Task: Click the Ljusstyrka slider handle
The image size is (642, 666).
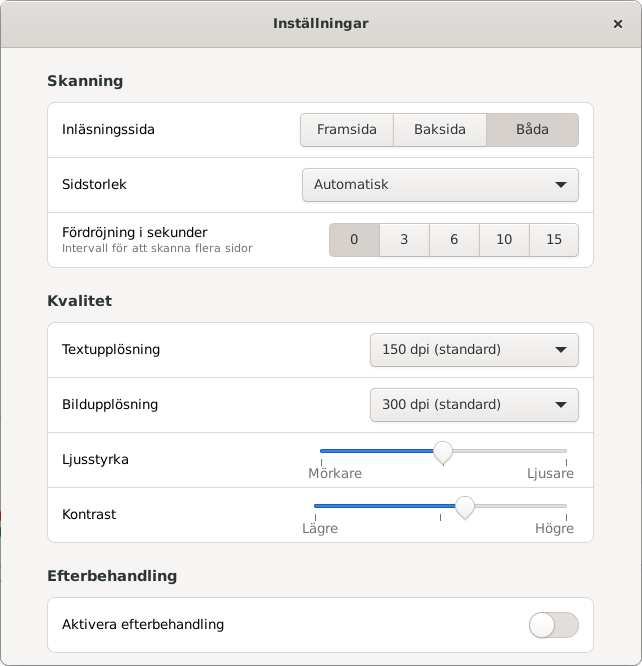Action: pos(443,452)
